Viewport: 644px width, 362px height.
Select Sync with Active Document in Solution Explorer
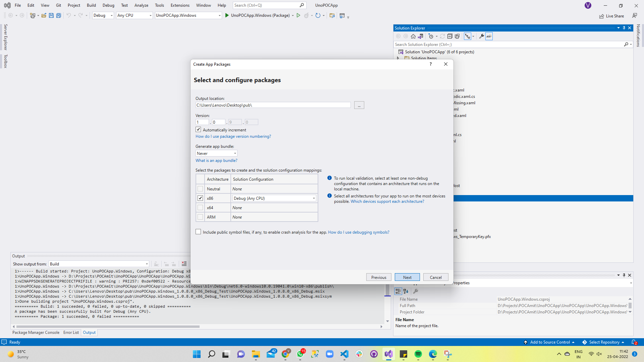point(421,36)
